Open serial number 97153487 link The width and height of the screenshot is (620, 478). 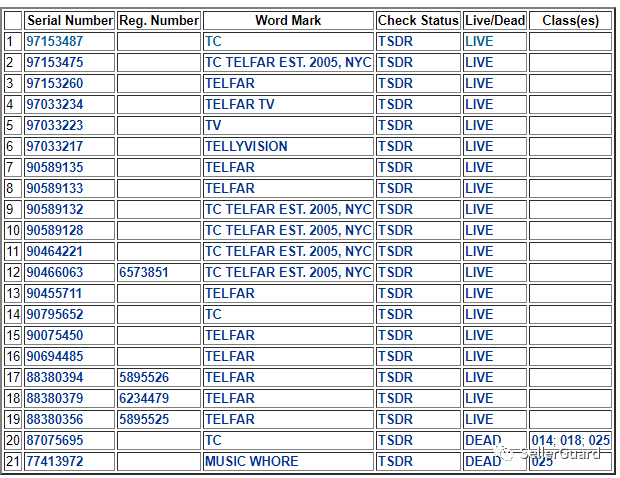coord(55,42)
